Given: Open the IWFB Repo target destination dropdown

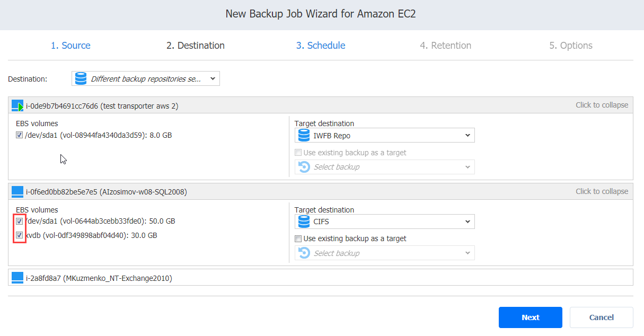Looking at the screenshot, I should tap(385, 136).
